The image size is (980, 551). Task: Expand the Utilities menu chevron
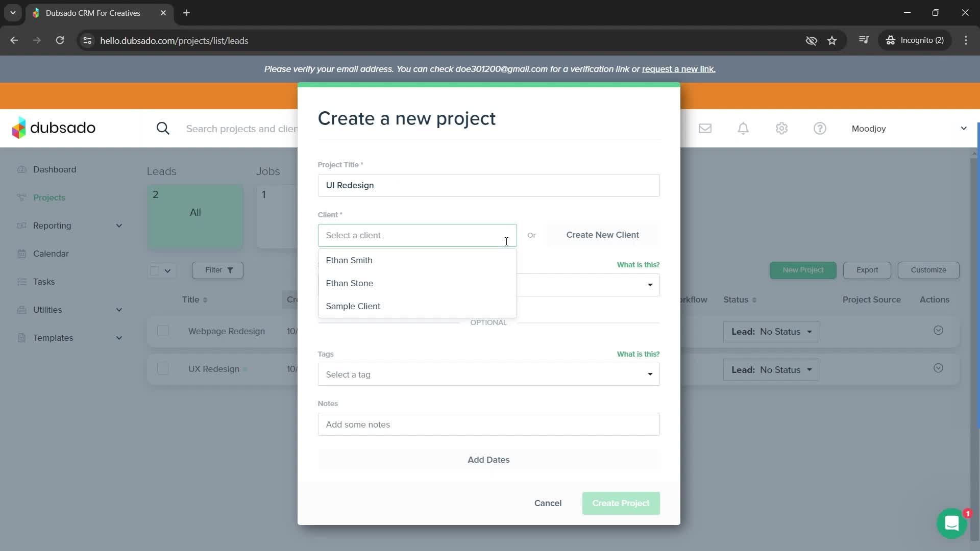point(119,310)
